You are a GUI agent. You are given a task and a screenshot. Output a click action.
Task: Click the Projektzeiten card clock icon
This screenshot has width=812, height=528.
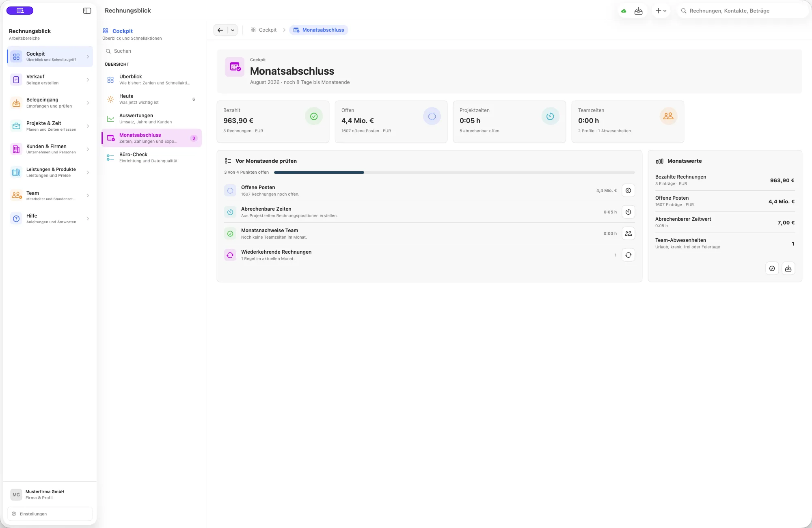click(550, 116)
